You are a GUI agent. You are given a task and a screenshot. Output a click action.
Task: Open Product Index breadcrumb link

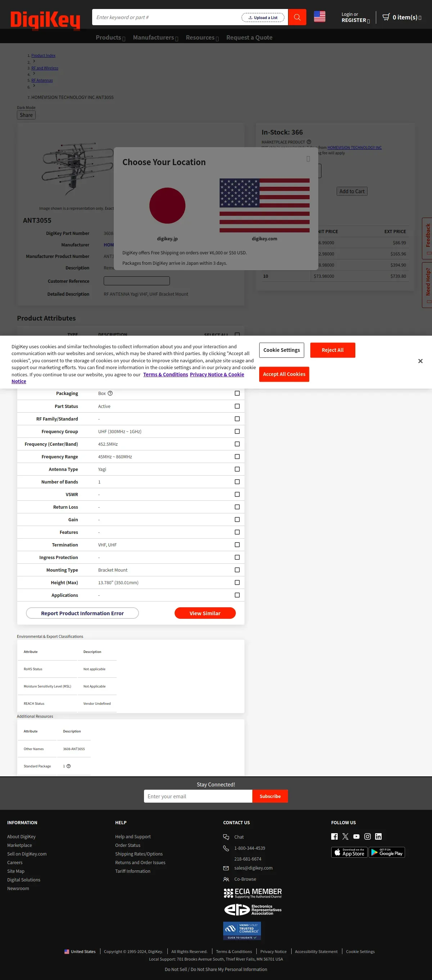[x=44, y=55]
